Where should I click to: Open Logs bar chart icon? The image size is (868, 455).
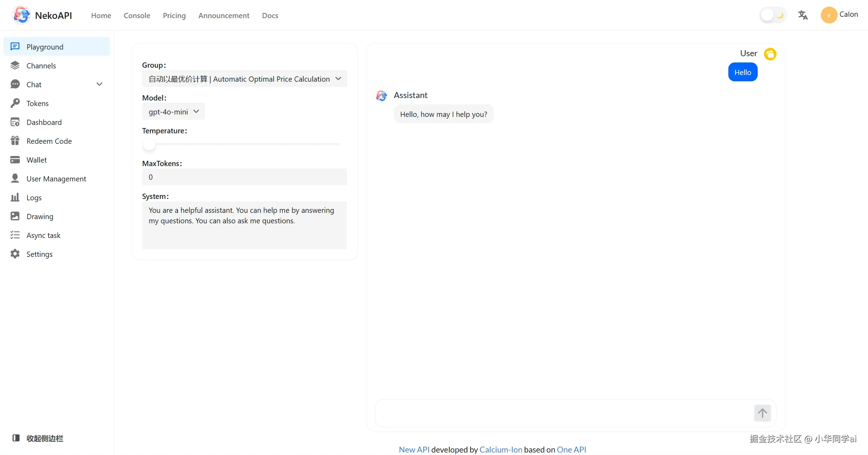click(15, 197)
